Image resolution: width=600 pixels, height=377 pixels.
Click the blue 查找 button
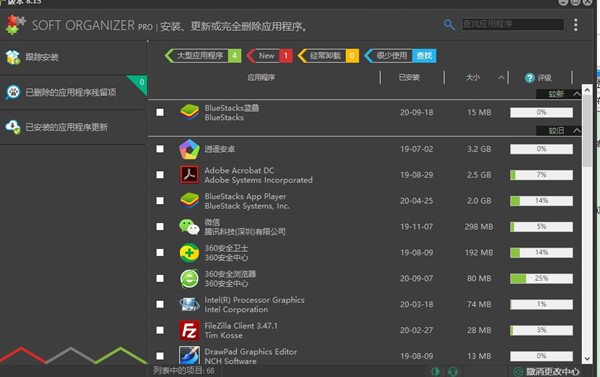tap(424, 56)
